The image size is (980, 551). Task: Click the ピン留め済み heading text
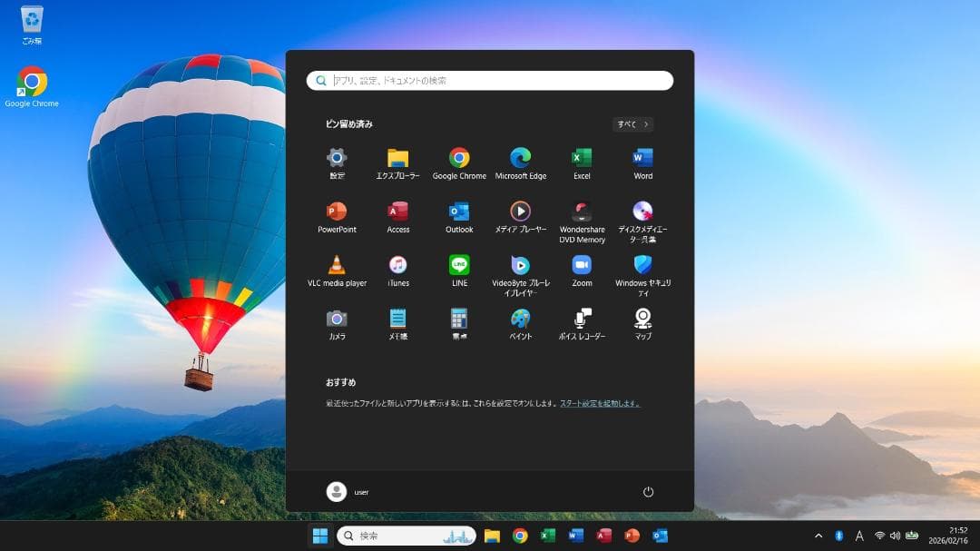tap(348, 124)
